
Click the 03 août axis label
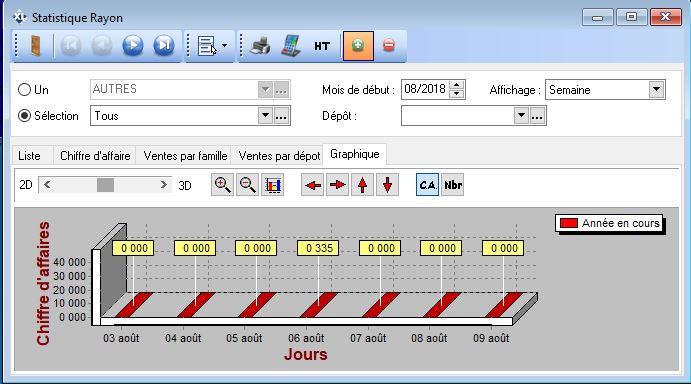(x=121, y=338)
